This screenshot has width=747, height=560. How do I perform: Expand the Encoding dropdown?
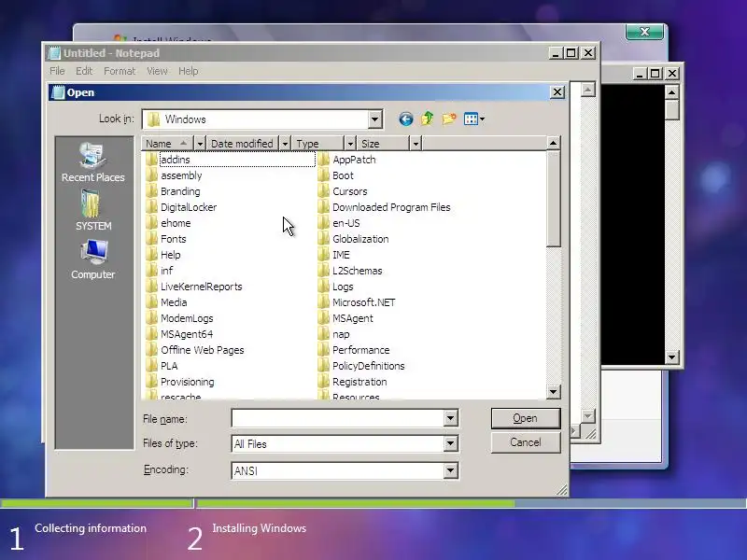(x=450, y=471)
